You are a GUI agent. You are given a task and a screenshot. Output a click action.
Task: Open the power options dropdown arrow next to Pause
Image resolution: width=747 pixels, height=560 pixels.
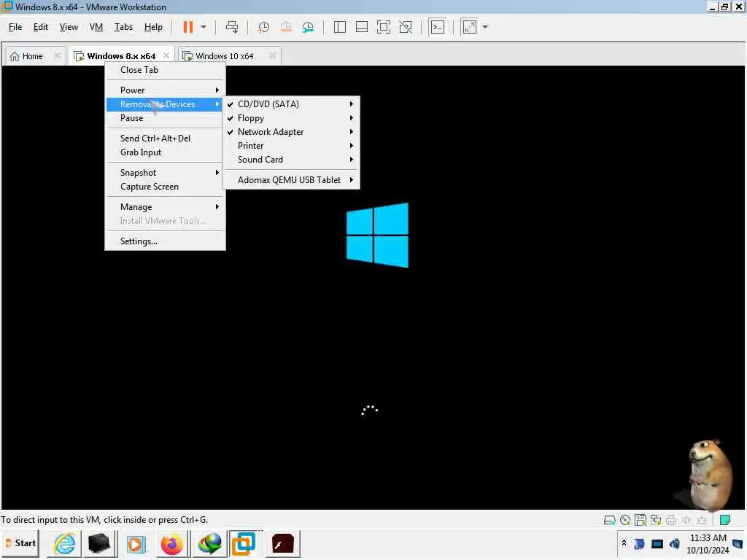pos(204,27)
